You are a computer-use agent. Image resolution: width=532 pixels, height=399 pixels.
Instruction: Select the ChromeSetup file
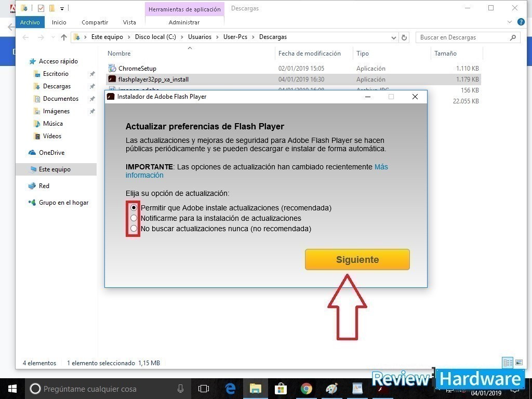137,69
